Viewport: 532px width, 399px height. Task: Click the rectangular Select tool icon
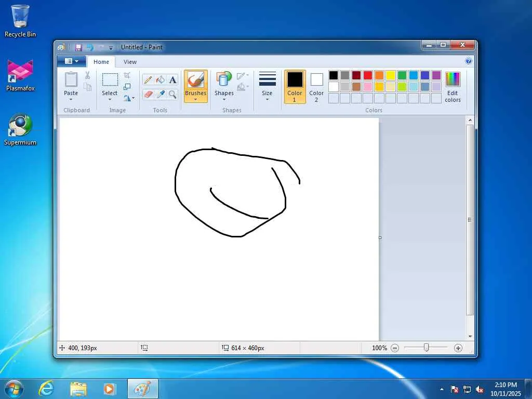pyautogui.click(x=110, y=80)
